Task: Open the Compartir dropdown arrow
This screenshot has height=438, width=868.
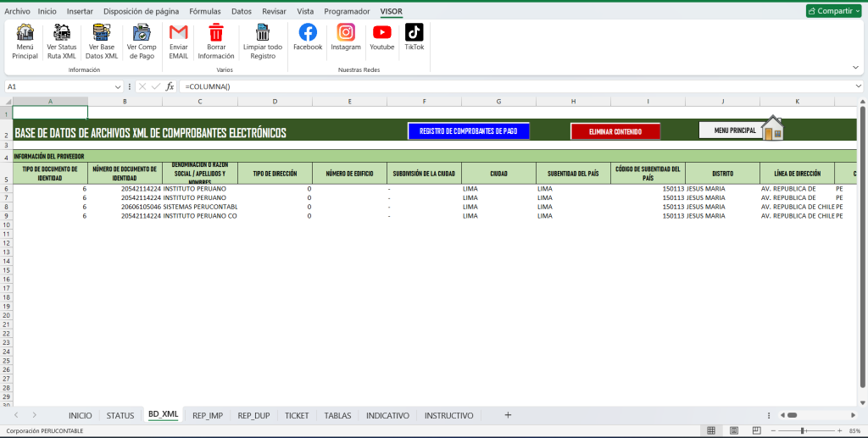Action: point(858,11)
